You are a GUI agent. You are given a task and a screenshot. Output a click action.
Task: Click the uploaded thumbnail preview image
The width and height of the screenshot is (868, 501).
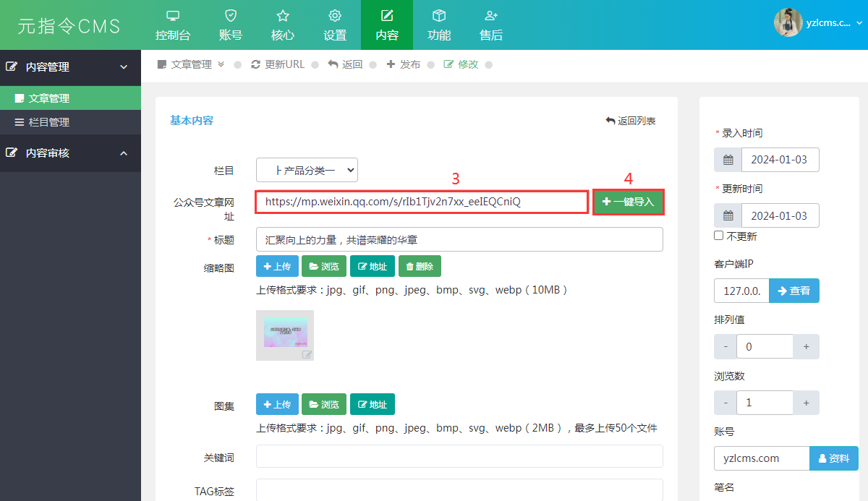click(x=285, y=335)
